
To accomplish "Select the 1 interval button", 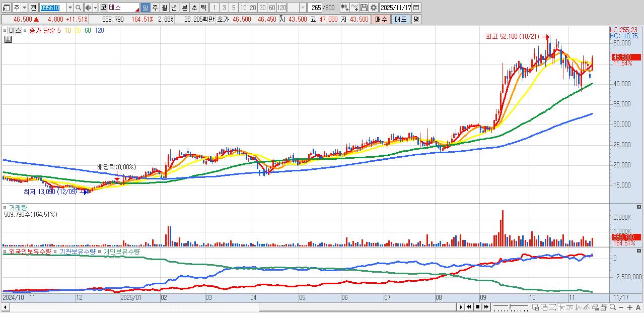I will point(214,8).
